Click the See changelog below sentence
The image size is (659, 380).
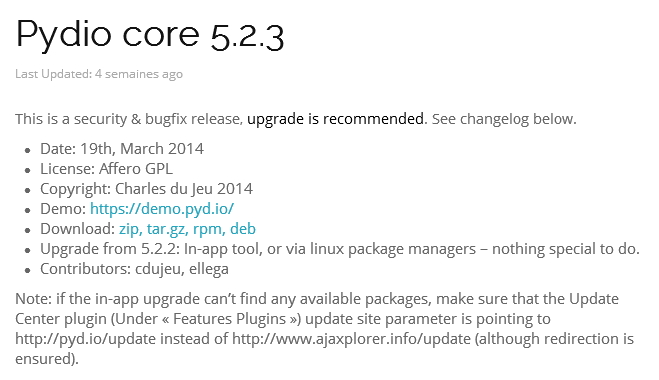coord(504,119)
